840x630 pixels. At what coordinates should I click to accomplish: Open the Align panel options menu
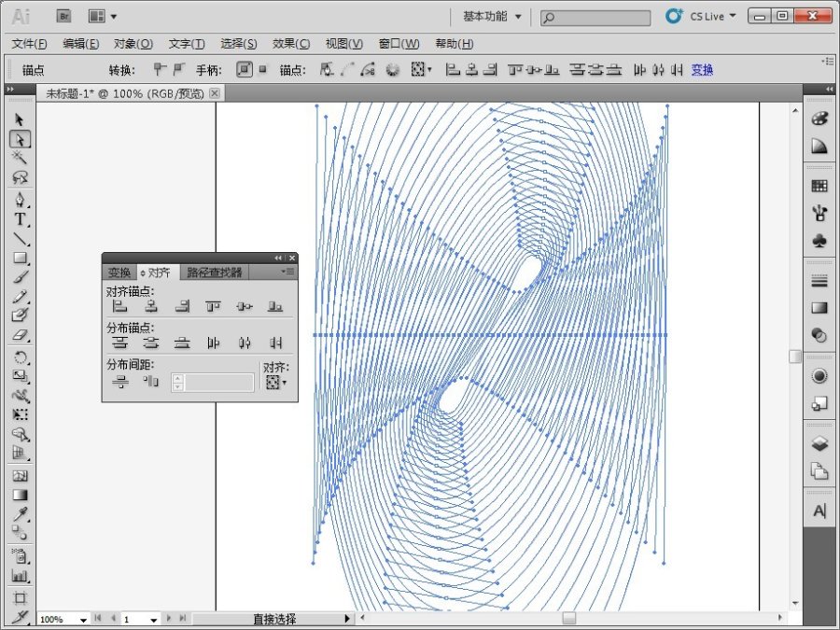[x=288, y=272]
